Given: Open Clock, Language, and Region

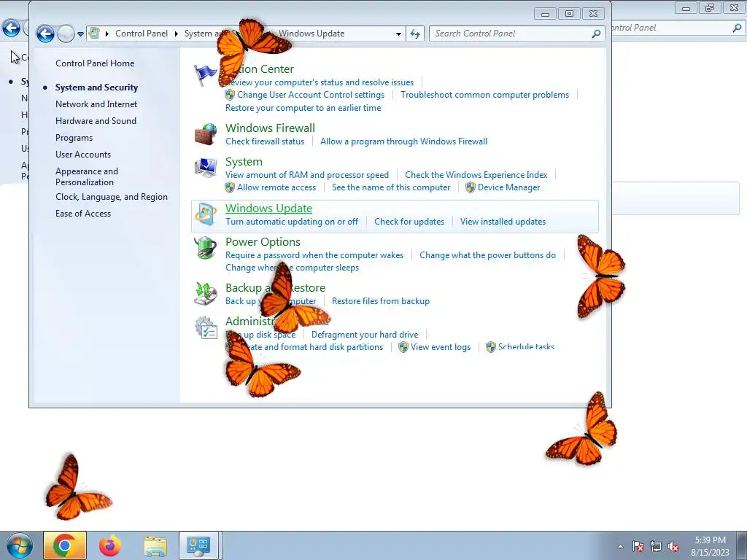Looking at the screenshot, I should tap(112, 197).
